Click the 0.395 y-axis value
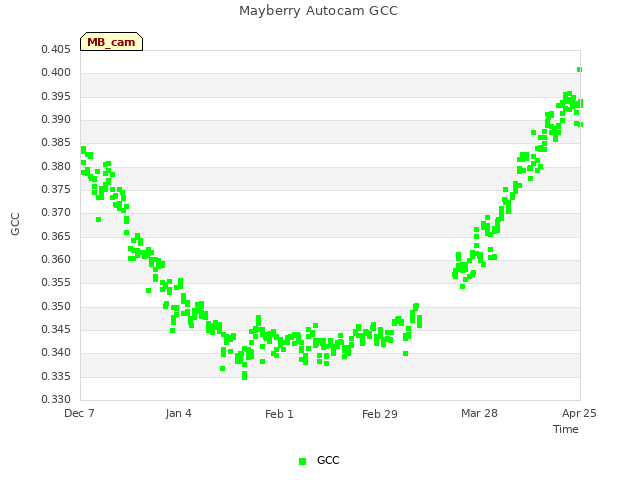Viewport: 640px width, 480px height. pos(56,96)
